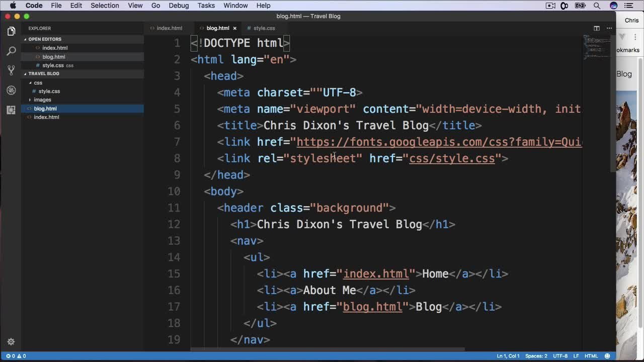Open the Source Control view icon
The width and height of the screenshot is (644, 362).
pyautogui.click(x=11, y=70)
